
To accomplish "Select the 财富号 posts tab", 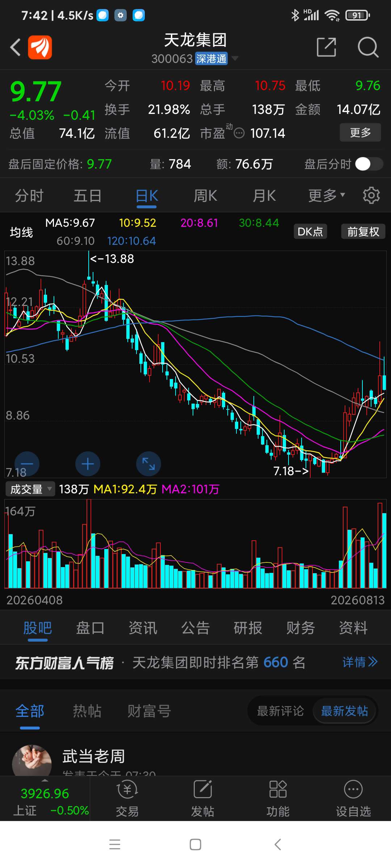I will coord(149,711).
